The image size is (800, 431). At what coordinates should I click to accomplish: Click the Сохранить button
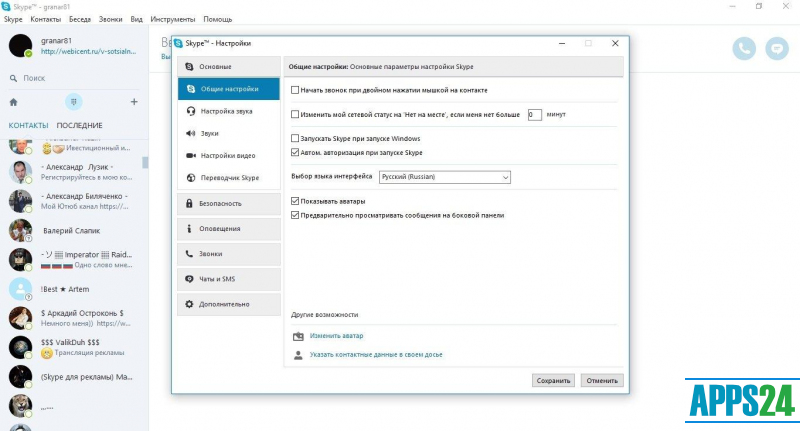coord(553,380)
